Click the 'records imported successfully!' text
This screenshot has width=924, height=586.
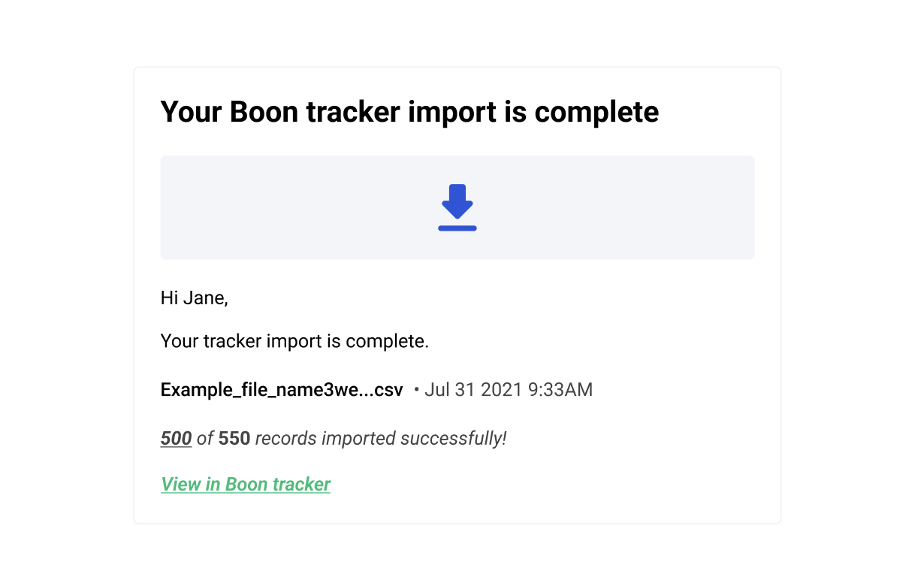tap(381, 439)
